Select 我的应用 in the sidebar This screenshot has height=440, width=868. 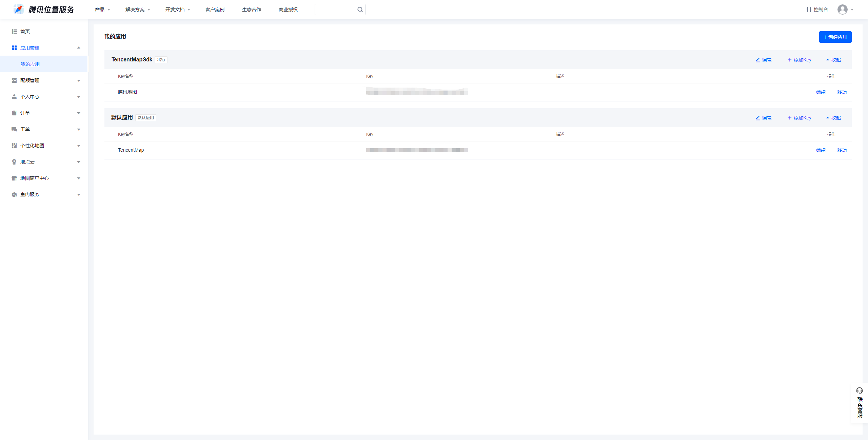[x=30, y=64]
